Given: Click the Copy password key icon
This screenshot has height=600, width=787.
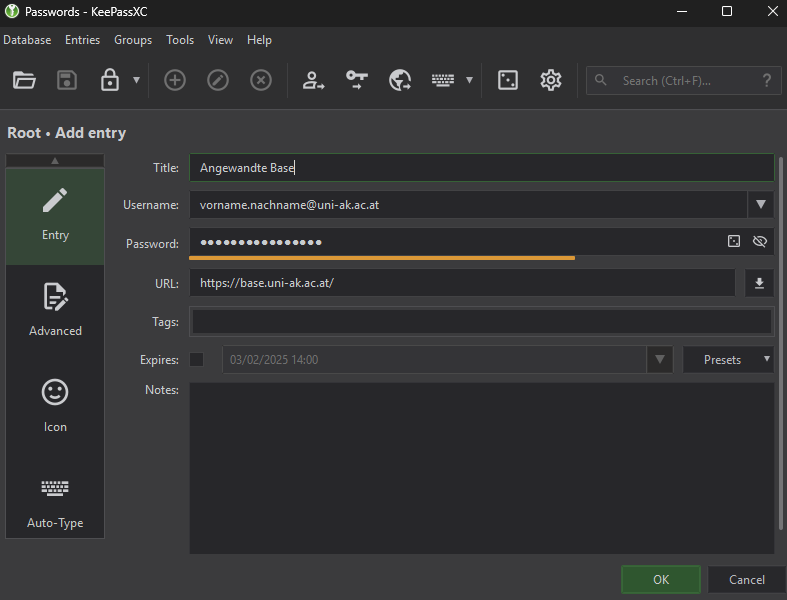Looking at the screenshot, I should click(x=357, y=80).
